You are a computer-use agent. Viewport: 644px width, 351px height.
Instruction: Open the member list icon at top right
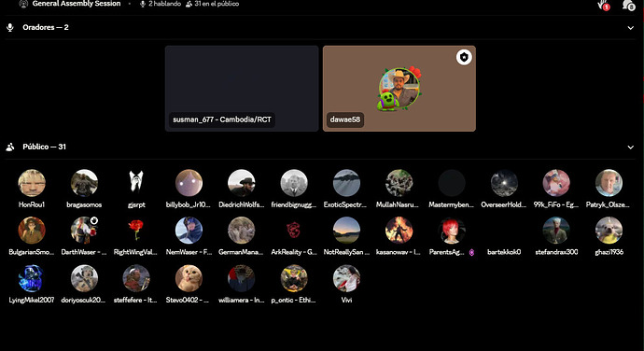(x=628, y=5)
